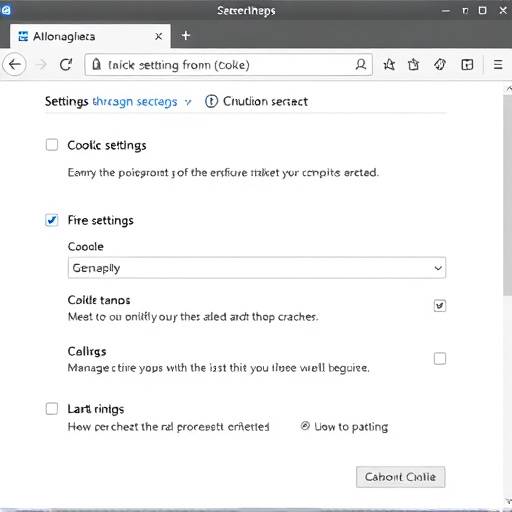Open the extensions icon in the toolbar
The height and width of the screenshot is (512, 512).
click(x=440, y=64)
